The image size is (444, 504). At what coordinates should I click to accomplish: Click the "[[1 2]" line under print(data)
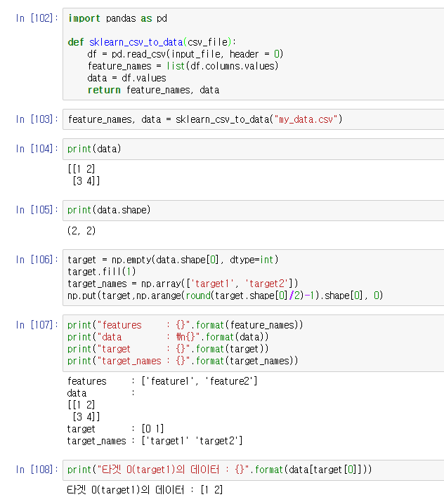[x=81, y=169]
